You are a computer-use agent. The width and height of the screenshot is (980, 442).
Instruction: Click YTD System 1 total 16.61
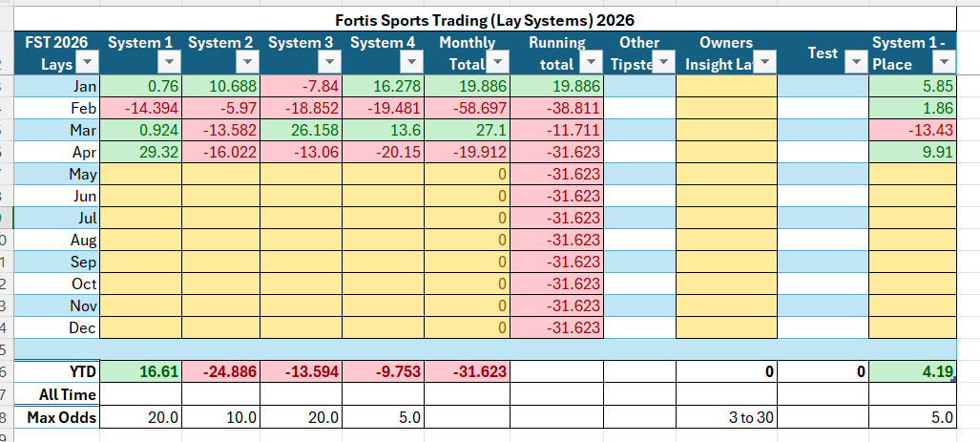[x=140, y=372]
